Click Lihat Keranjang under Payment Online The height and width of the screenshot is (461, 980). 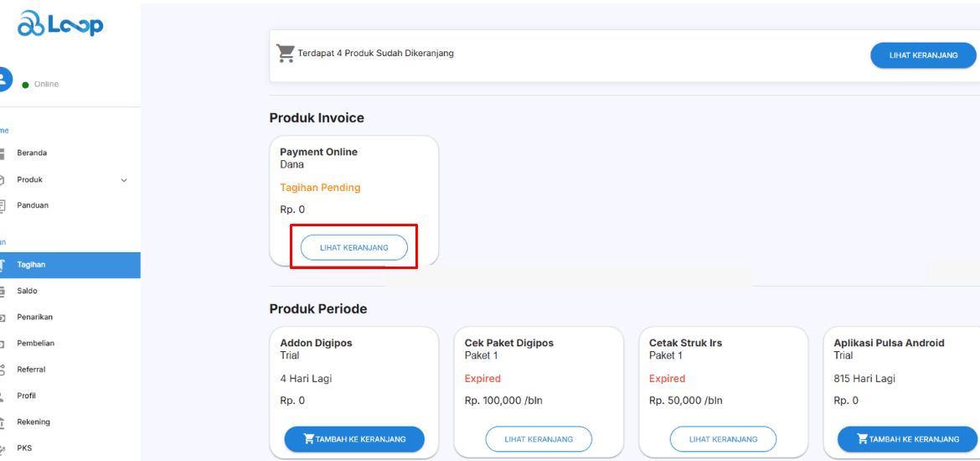(x=353, y=248)
